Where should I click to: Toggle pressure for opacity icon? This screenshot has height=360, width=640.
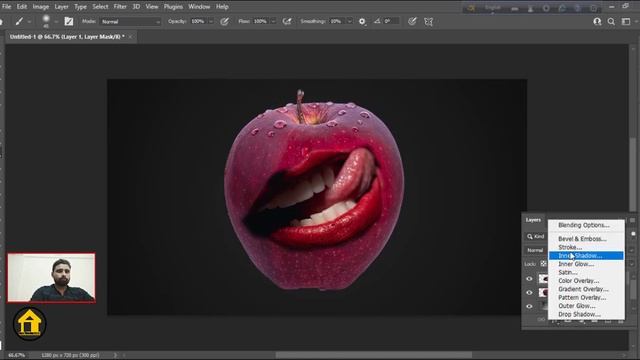click(x=224, y=21)
